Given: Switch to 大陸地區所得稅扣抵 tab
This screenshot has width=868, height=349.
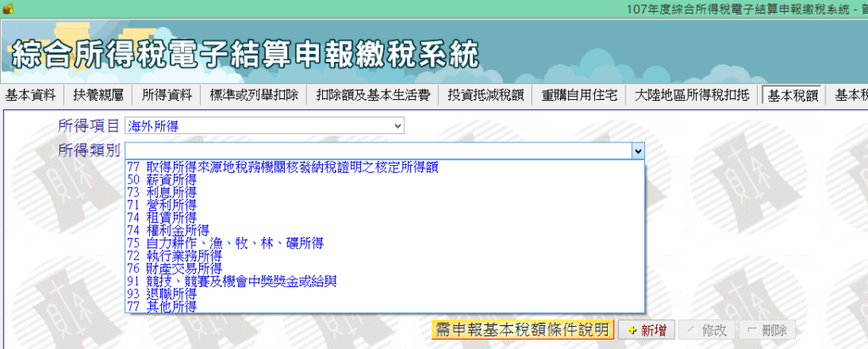Looking at the screenshot, I should click(x=693, y=95).
